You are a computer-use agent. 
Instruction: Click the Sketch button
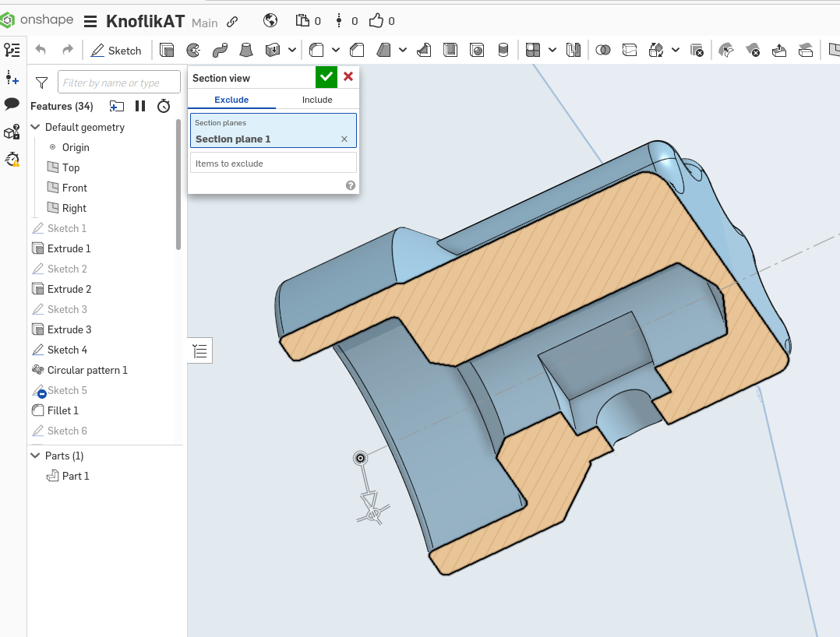(x=116, y=51)
